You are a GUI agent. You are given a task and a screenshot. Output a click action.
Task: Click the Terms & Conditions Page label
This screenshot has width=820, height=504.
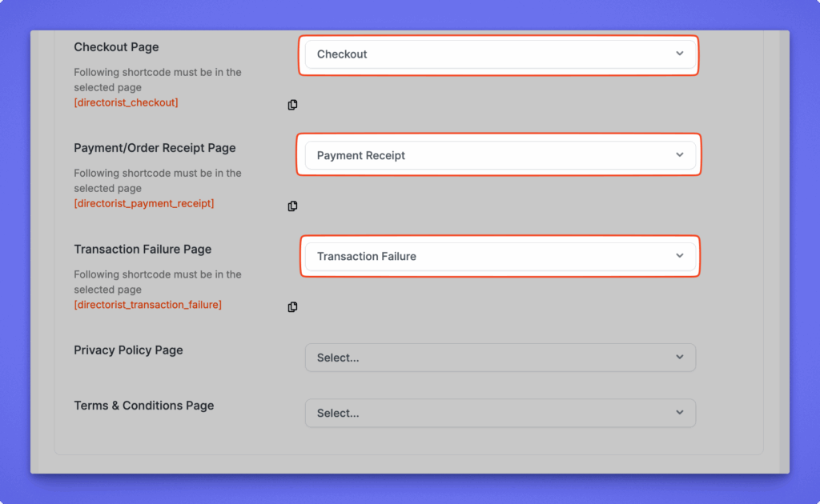[143, 406]
